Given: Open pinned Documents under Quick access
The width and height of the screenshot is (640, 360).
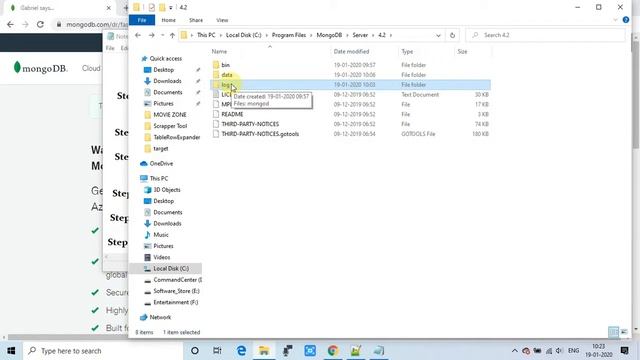Looking at the screenshot, I should click(167, 92).
